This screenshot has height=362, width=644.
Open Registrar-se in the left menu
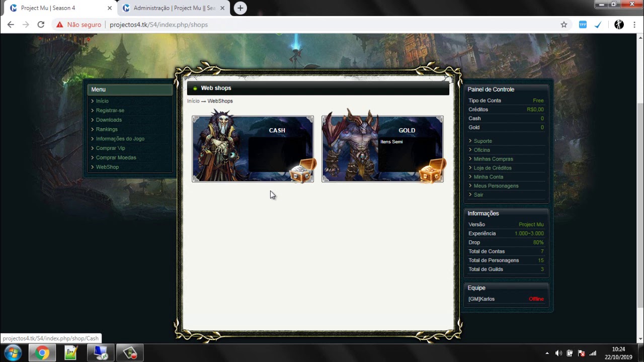tap(110, 111)
